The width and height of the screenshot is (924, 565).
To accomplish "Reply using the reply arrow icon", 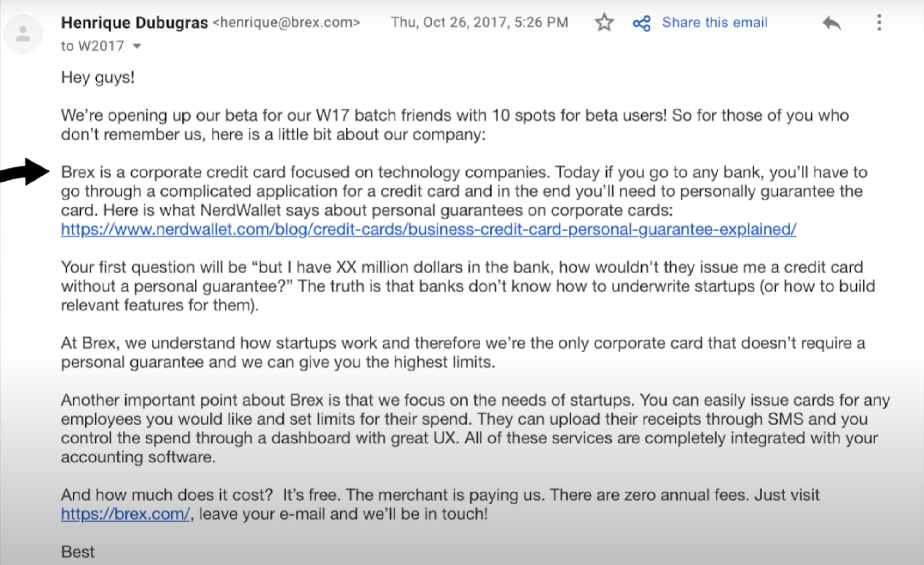I will 832,23.
